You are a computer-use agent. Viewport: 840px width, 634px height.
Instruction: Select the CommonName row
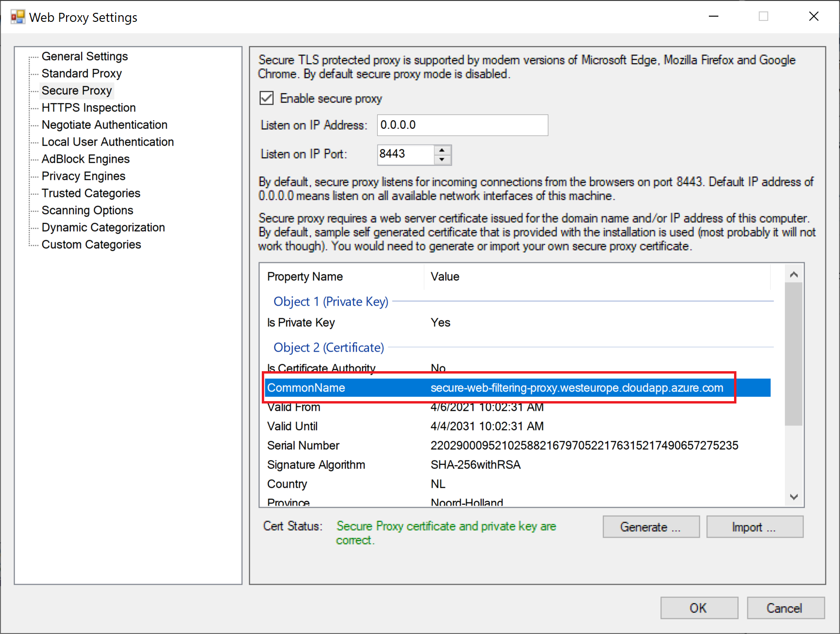click(x=517, y=388)
